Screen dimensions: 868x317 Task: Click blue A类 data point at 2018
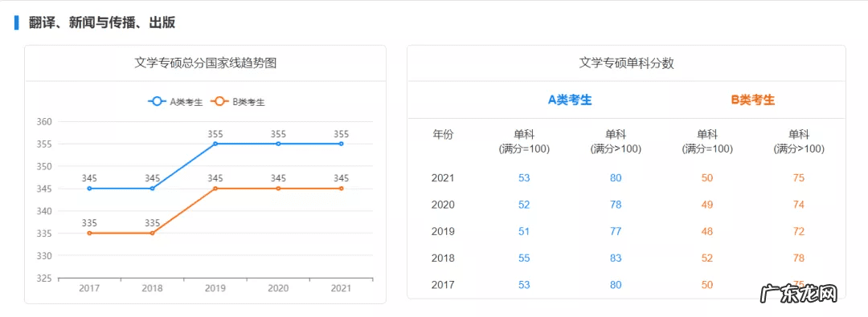tap(152, 189)
